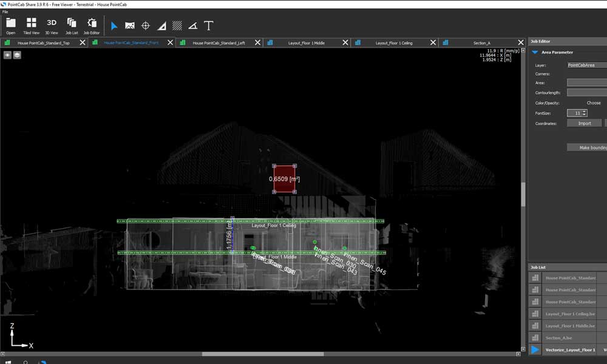The height and width of the screenshot is (364, 607).
Task: Toggle the eye visibility button in viewport
Action: [8, 55]
